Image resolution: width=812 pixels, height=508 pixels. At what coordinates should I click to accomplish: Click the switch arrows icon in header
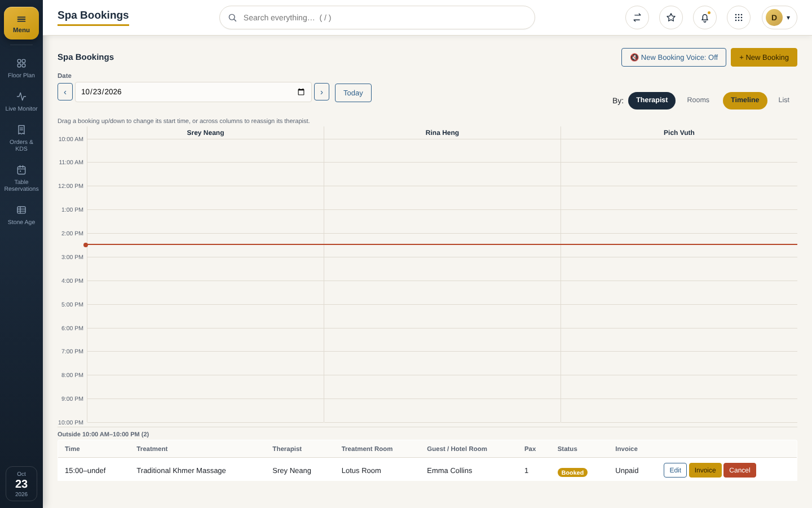[x=637, y=17]
